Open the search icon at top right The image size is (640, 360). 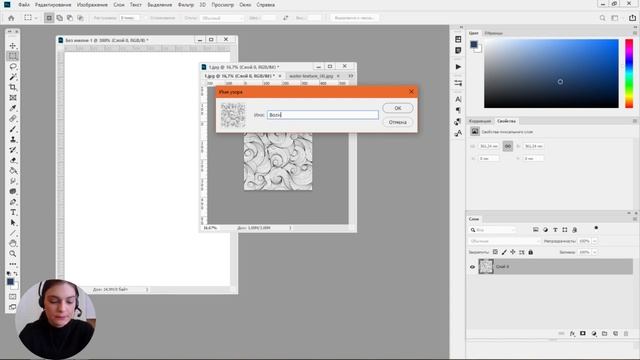point(602,18)
